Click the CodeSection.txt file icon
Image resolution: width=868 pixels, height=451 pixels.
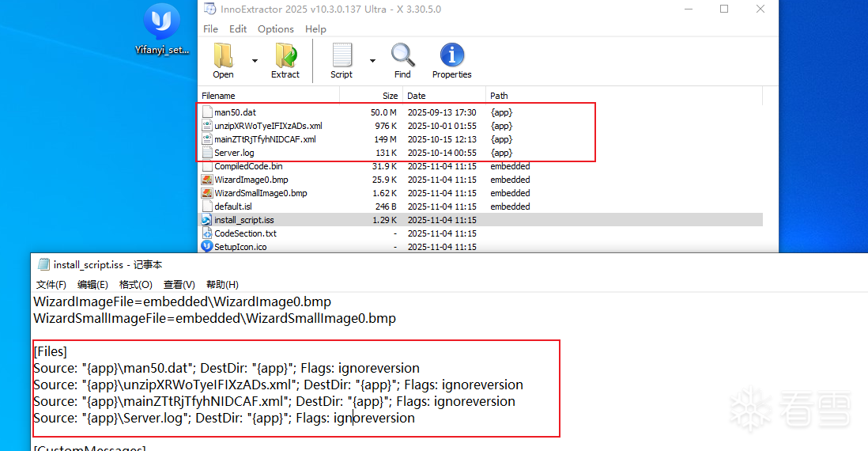(207, 233)
